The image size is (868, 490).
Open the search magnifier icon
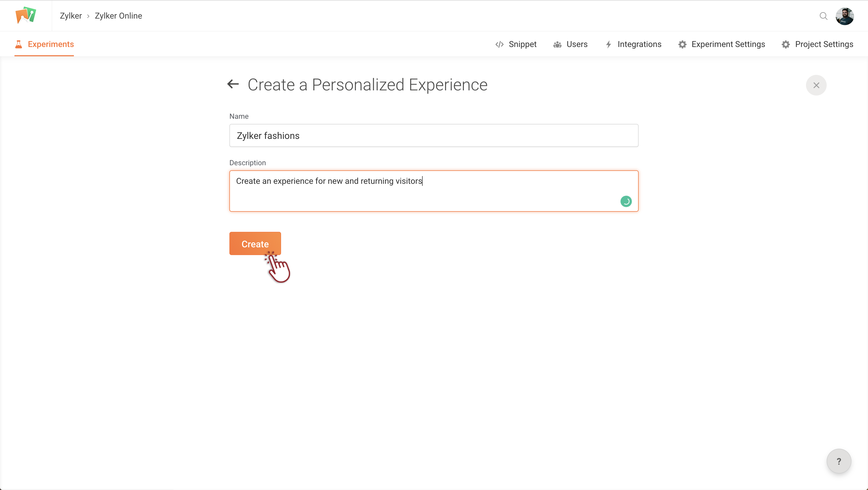click(823, 16)
